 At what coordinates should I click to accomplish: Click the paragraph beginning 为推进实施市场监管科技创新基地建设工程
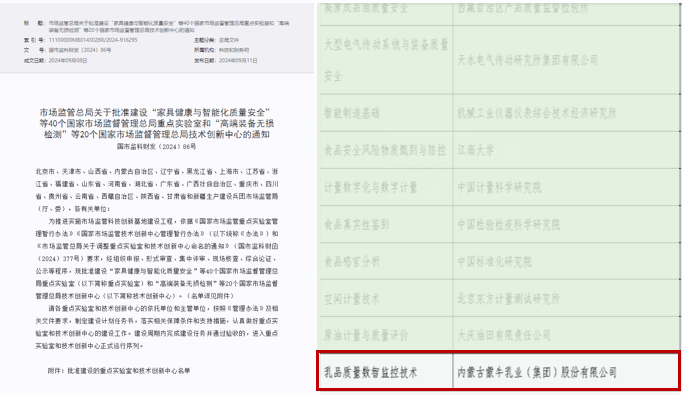(157, 258)
